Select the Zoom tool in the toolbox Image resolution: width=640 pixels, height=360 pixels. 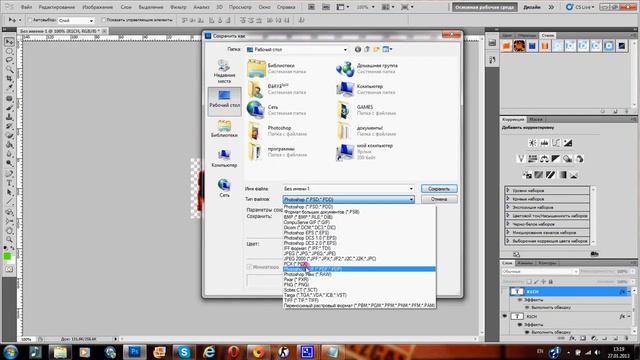9,239
